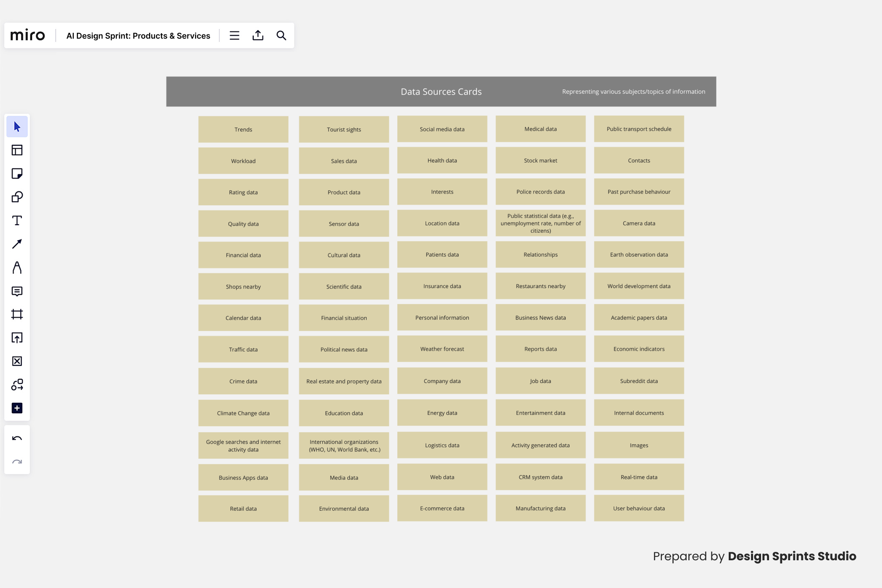
Task: Click the redo arrow
Action: tap(17, 462)
